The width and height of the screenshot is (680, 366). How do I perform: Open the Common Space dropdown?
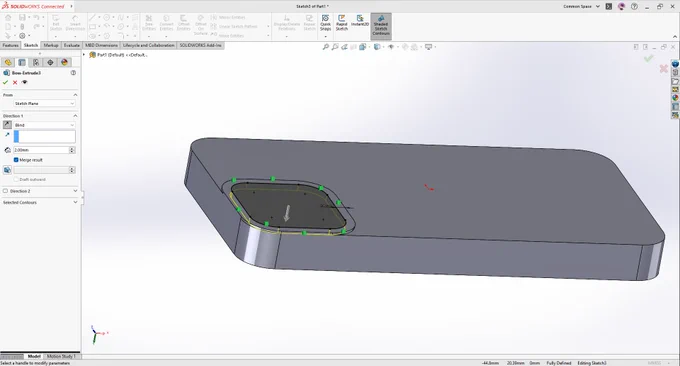pyautogui.click(x=582, y=7)
